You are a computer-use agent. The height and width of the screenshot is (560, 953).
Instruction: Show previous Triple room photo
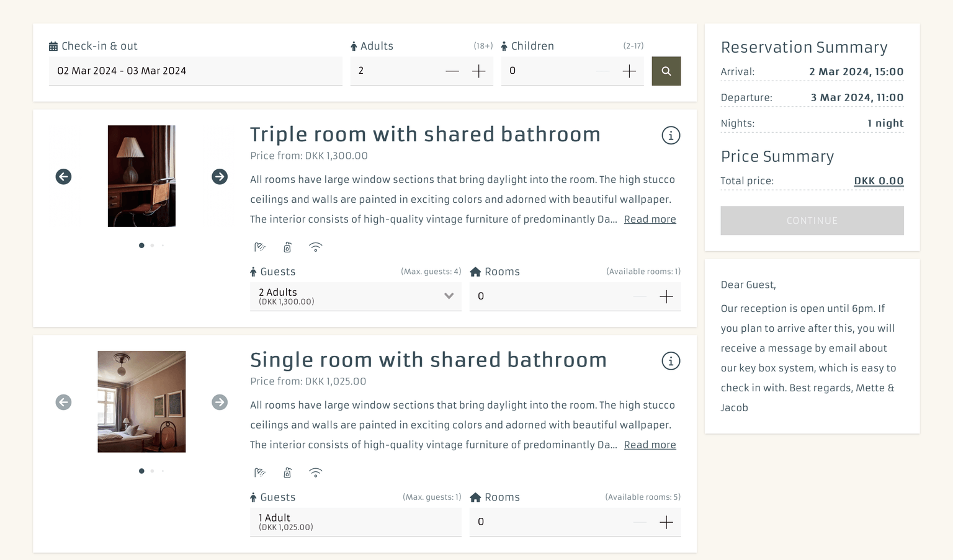click(63, 177)
